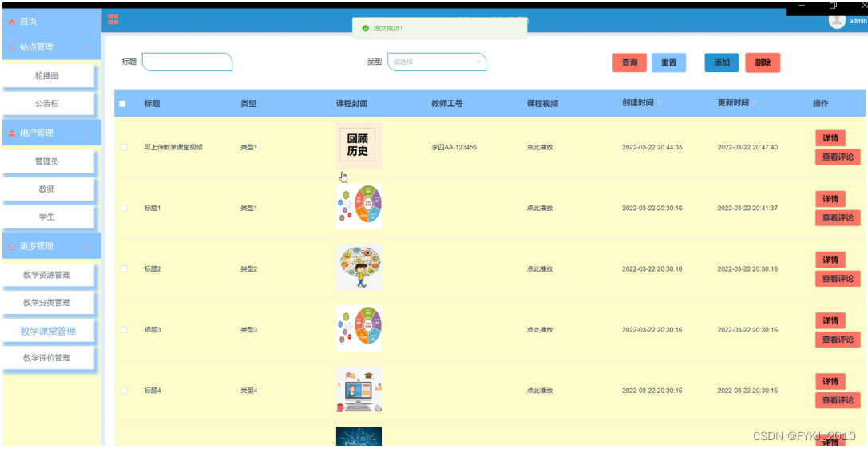This screenshot has width=868, height=449.
Task: Open the 标题2 course cover thumbnail
Action: 359,268
